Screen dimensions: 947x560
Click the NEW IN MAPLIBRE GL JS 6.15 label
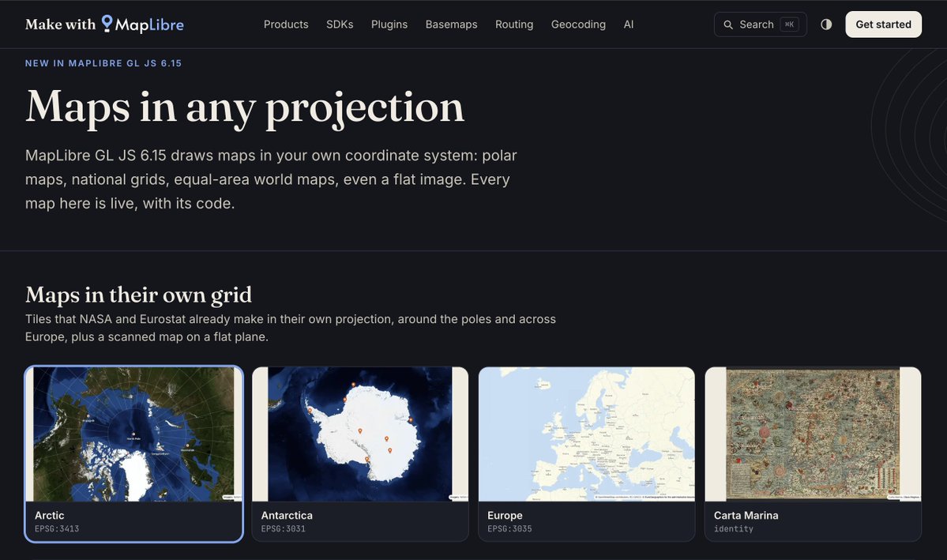103,63
